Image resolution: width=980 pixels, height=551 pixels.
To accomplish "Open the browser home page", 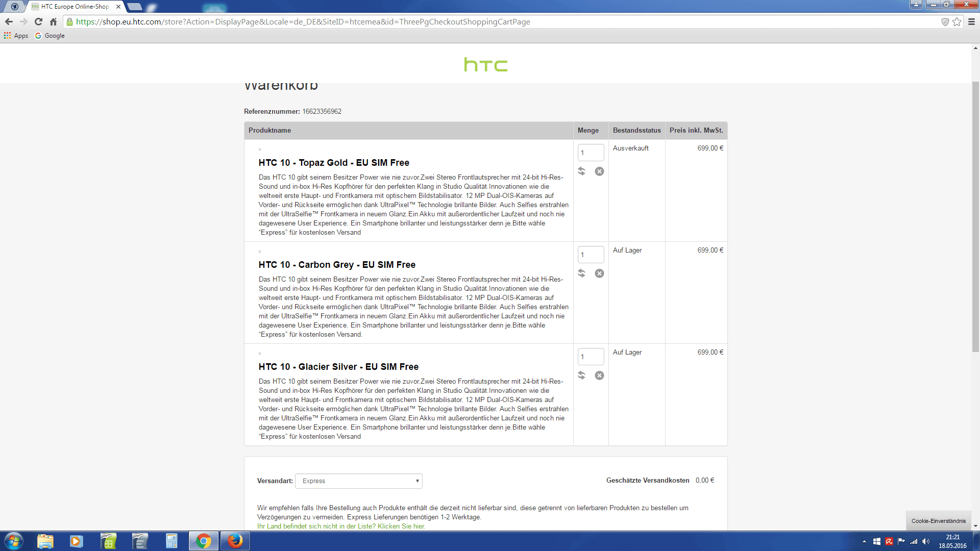I will (x=53, y=21).
